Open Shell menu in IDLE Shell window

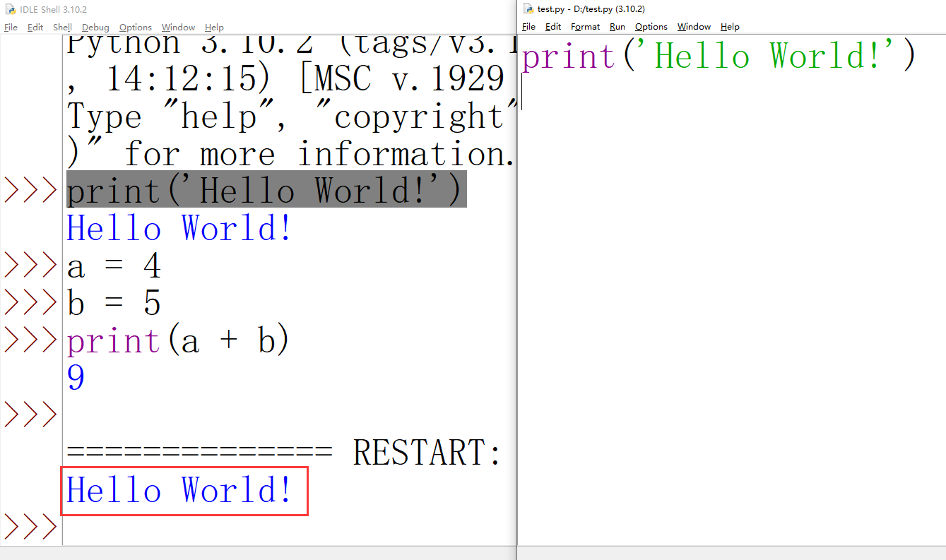point(62,28)
